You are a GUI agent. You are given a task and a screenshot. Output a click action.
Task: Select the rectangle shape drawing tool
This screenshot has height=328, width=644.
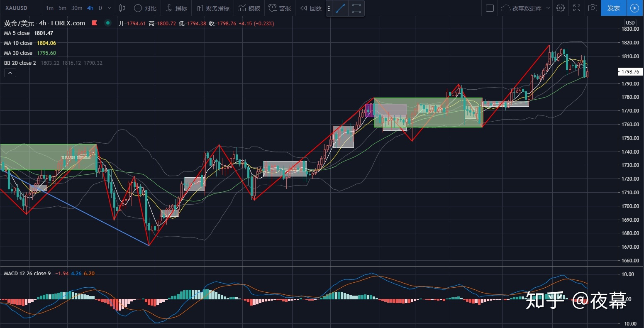(356, 8)
